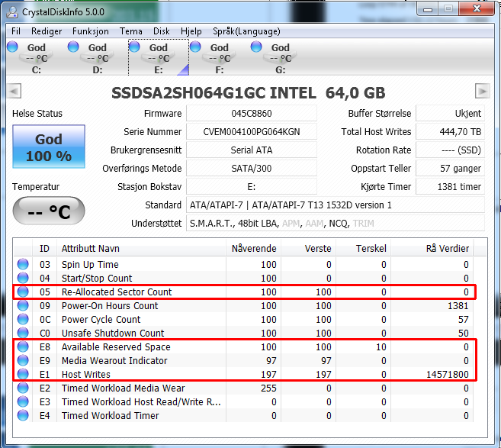
Task: Click the God 100 % health status button
Action: tap(49, 147)
